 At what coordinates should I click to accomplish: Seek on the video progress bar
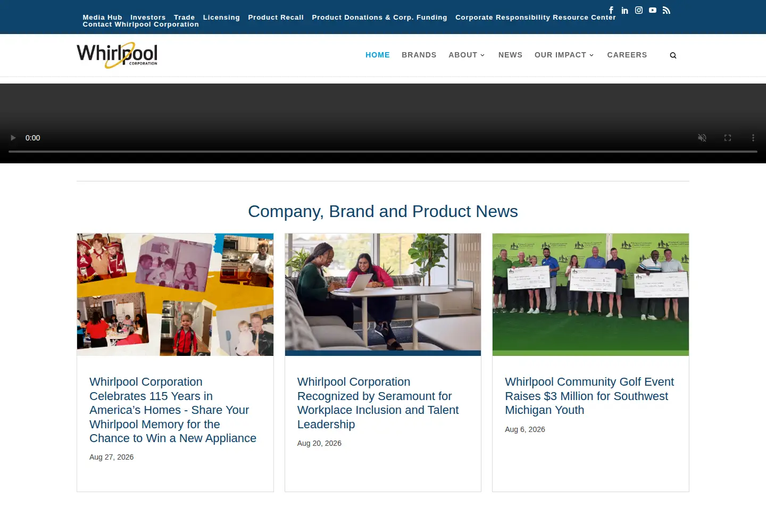(383, 152)
